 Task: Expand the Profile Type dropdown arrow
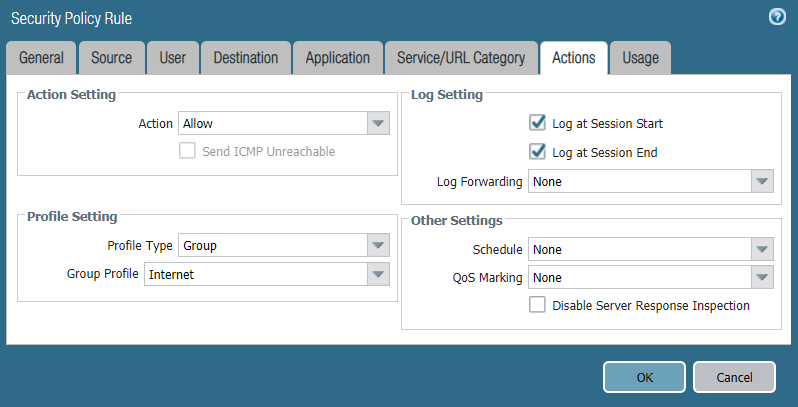pos(378,245)
